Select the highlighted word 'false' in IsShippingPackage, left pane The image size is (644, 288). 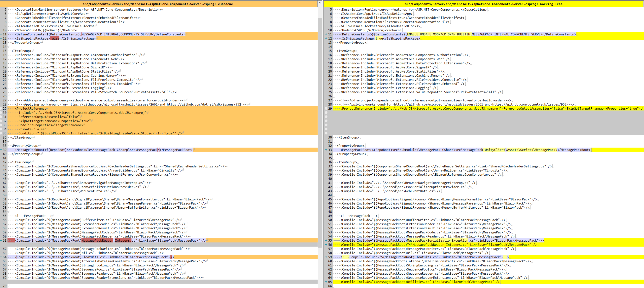(x=55, y=38)
